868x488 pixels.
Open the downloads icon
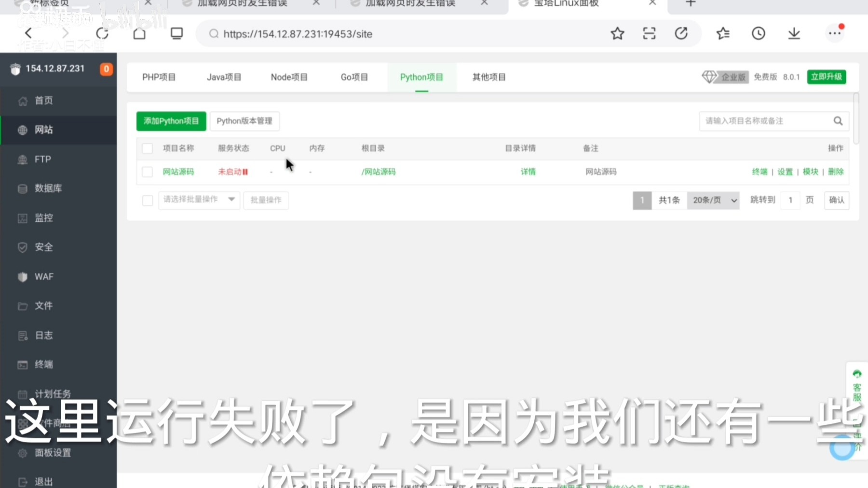pos(794,33)
